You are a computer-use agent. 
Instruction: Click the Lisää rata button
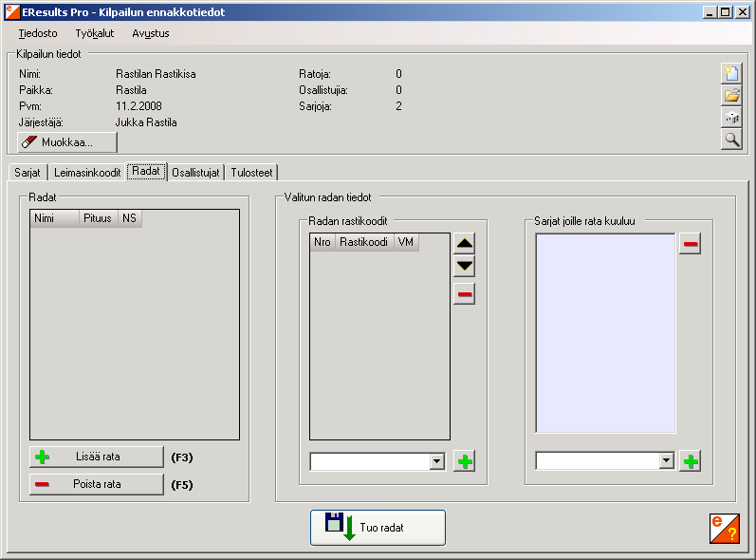tap(97, 457)
